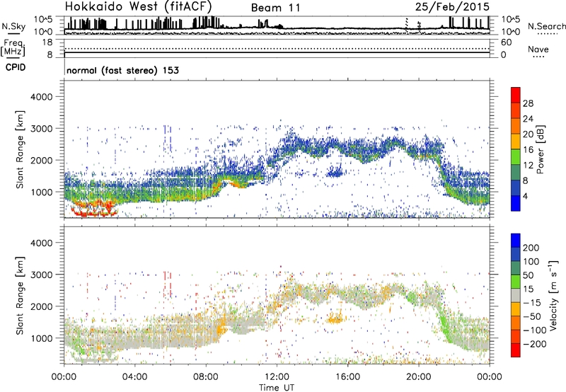Click the "normal (fast stereo) 153" text

pyautogui.click(x=122, y=70)
